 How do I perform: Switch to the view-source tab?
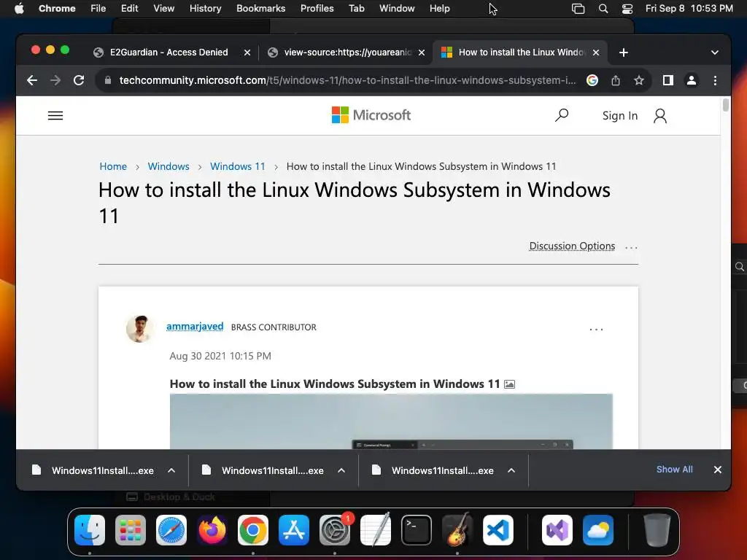tap(347, 52)
